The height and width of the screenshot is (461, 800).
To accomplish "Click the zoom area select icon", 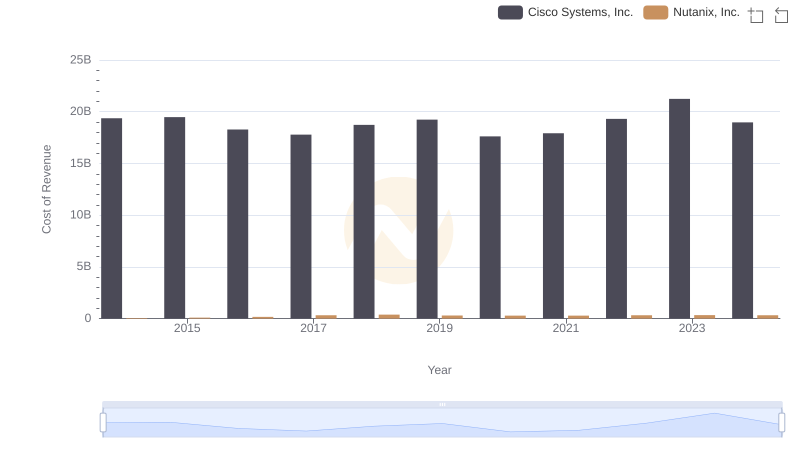I will pyautogui.click(x=756, y=15).
